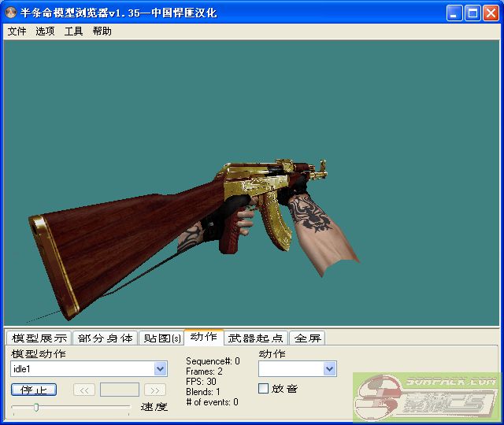
Task: Close the model viewer window
Action: 491,13
